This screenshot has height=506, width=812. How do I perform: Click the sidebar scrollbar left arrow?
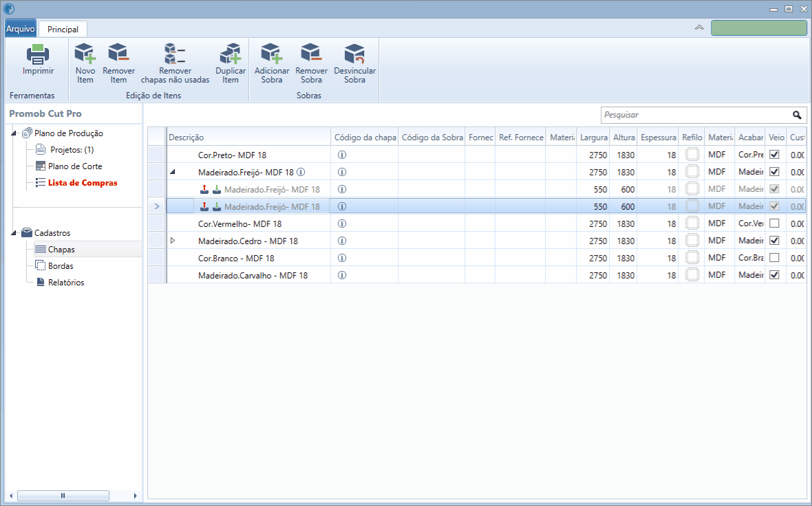[x=11, y=496]
